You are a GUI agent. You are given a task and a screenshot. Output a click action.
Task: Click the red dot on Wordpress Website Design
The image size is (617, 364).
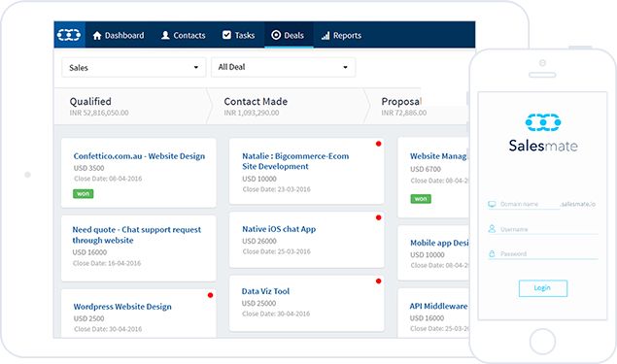coord(211,295)
